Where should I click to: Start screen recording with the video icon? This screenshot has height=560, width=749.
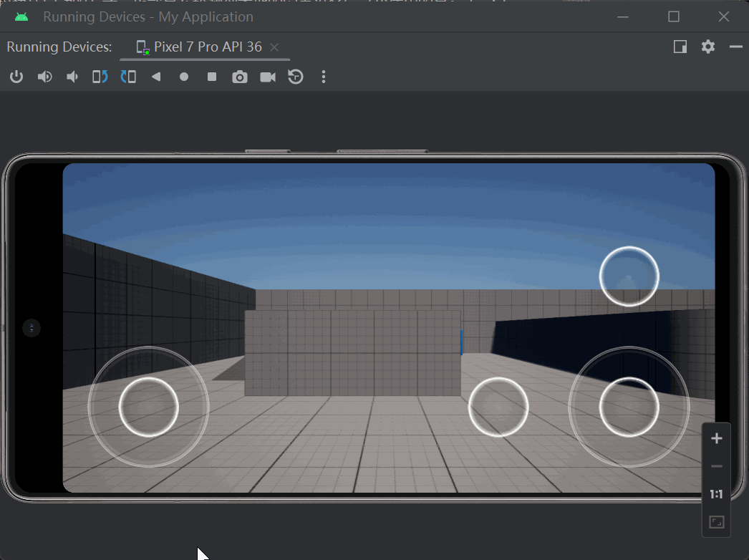[x=268, y=77]
